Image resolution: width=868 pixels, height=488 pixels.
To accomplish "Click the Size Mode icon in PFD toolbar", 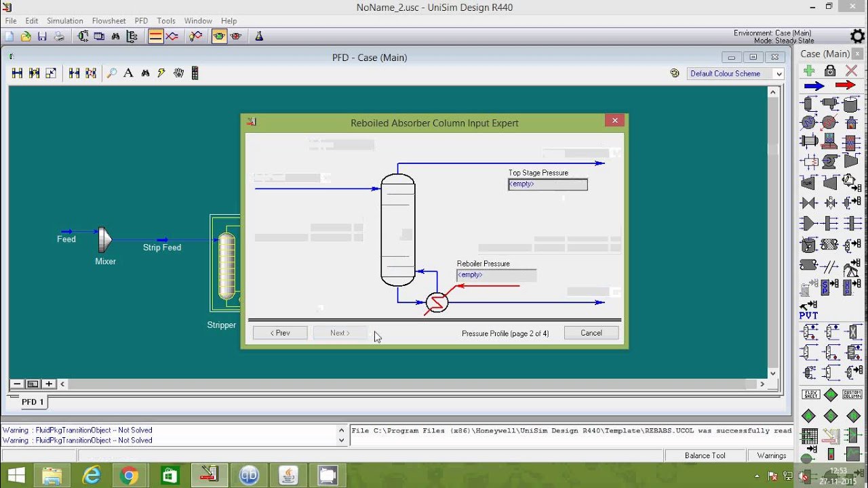I will tap(51, 73).
